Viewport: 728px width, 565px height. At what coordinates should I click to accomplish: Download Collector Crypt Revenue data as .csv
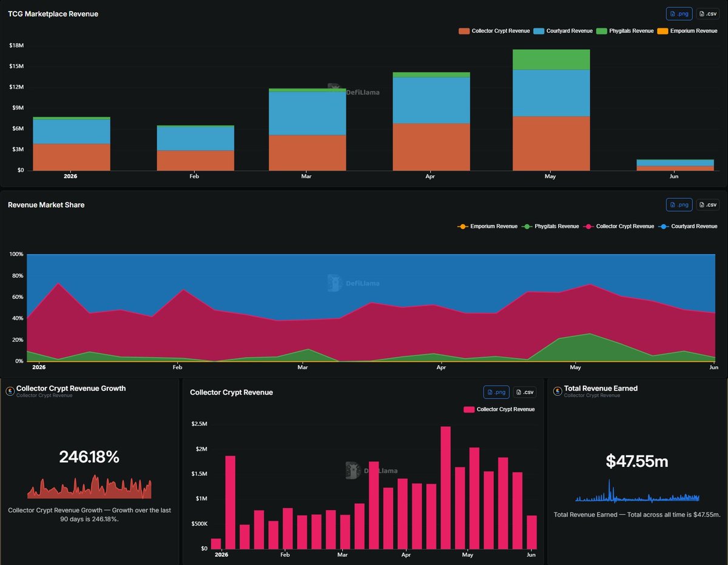pos(525,392)
